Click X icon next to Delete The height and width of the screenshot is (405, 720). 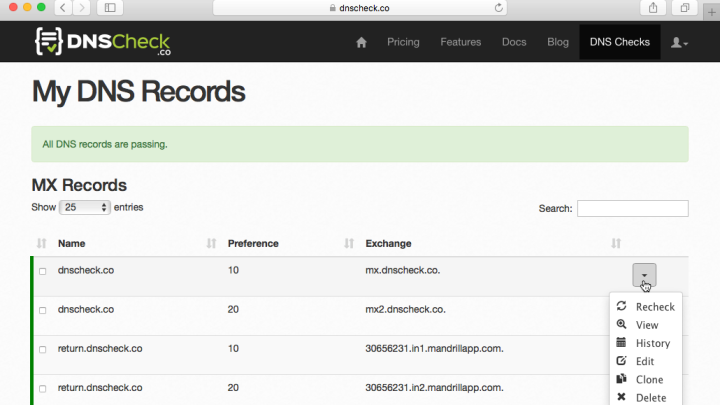pyautogui.click(x=621, y=397)
